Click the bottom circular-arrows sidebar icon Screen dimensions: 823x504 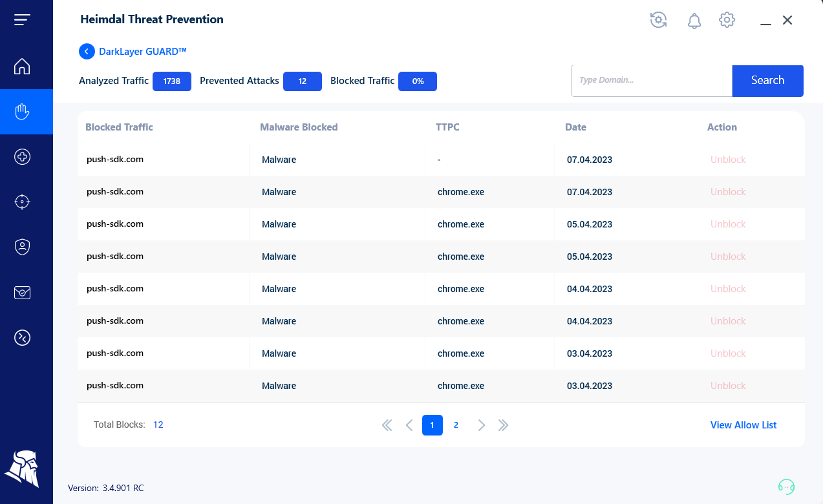pyautogui.click(x=21, y=337)
